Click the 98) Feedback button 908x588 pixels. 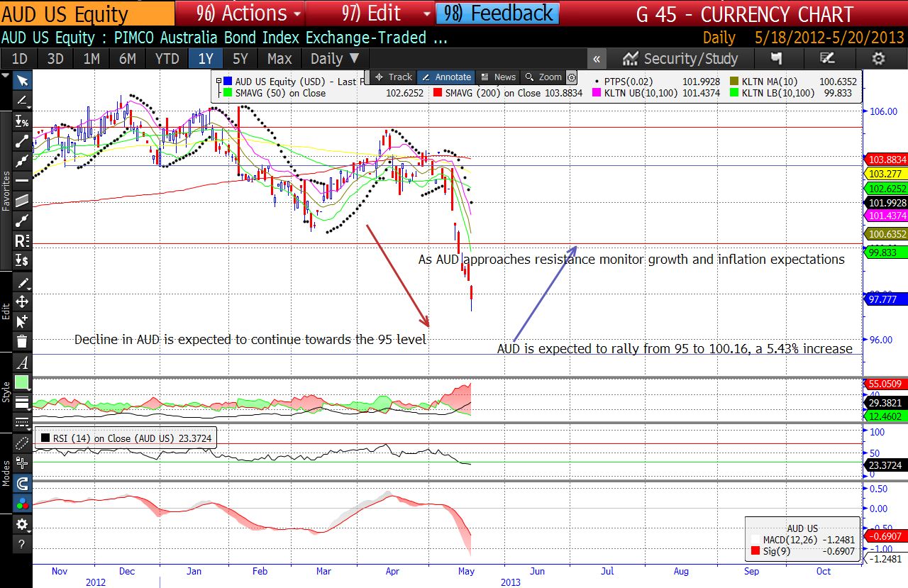(x=497, y=13)
